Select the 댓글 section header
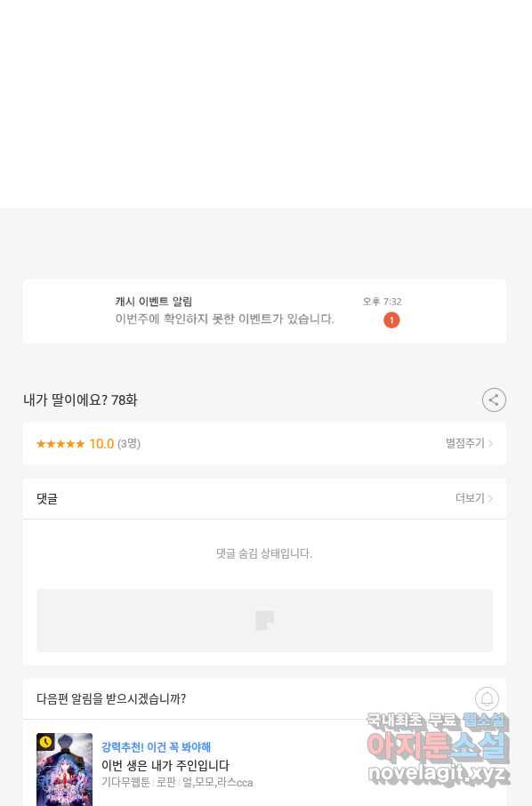The width and height of the screenshot is (532, 806). pyautogui.click(x=47, y=498)
